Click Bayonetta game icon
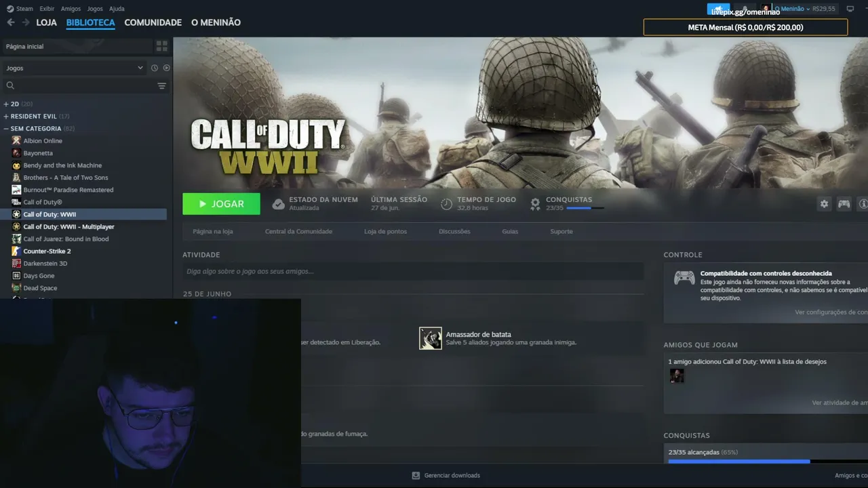The width and height of the screenshot is (868, 488). tap(16, 152)
